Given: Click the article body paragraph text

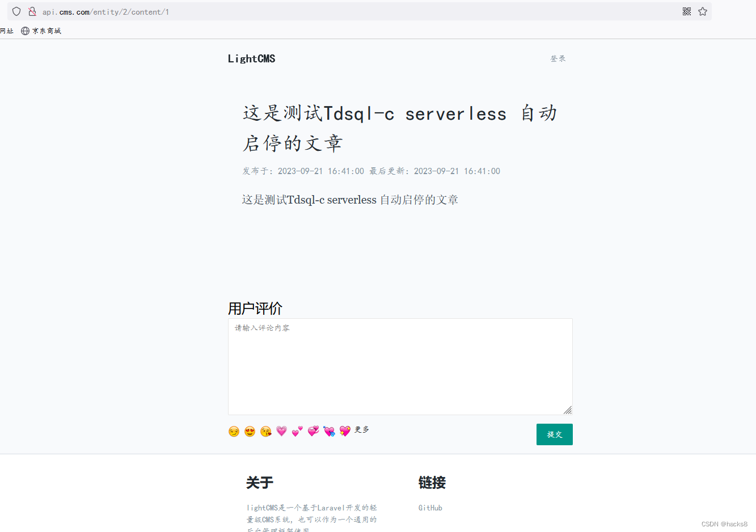Looking at the screenshot, I should point(350,200).
